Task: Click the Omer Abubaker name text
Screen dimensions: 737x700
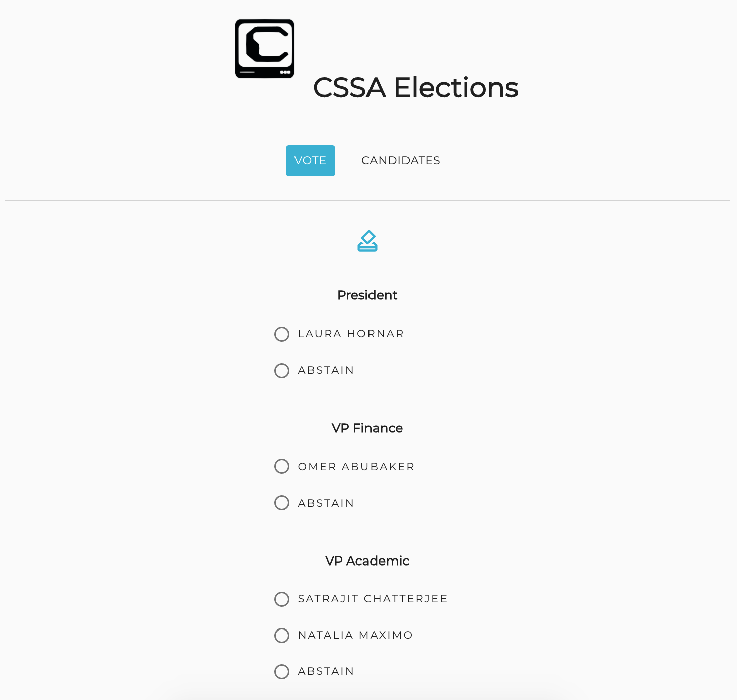Action: (356, 467)
